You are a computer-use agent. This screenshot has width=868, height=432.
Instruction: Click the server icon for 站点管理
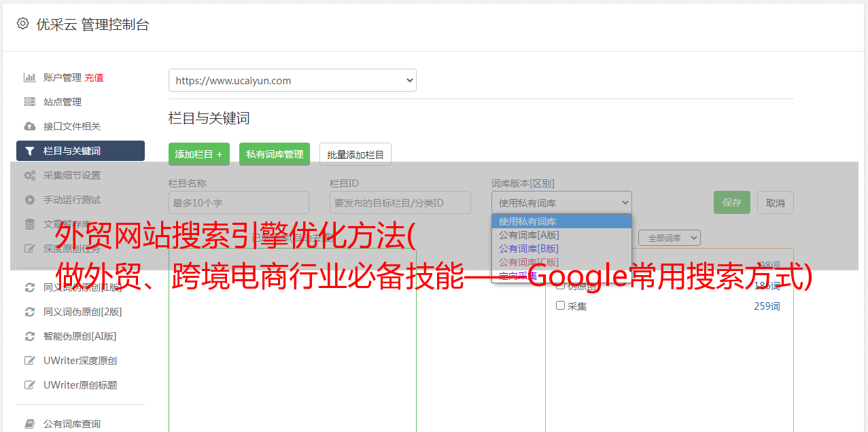[x=30, y=102]
